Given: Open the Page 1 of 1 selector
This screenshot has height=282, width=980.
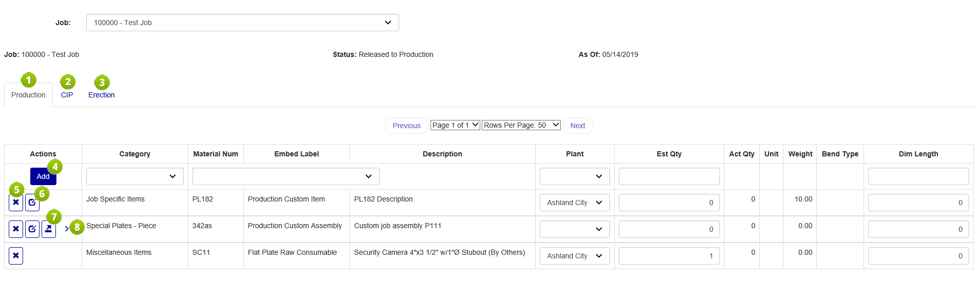Looking at the screenshot, I should coord(455,125).
